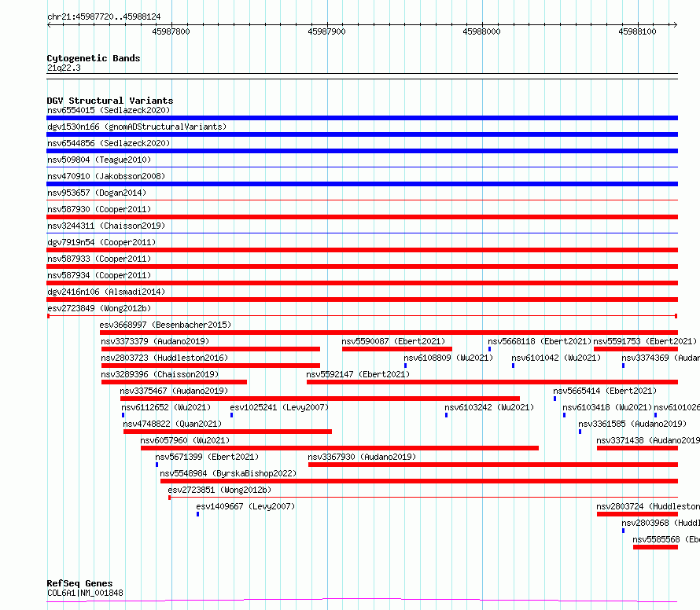The width and height of the screenshot is (700, 610).
Task: Select nsv5592147 (Ebert2021) label
Action: tap(358, 374)
